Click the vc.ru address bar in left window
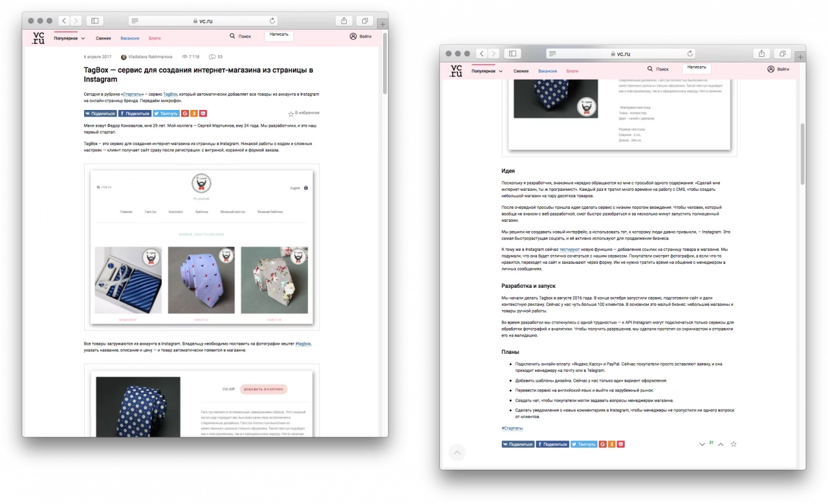Image resolution: width=828 pixels, height=504 pixels. click(x=203, y=21)
